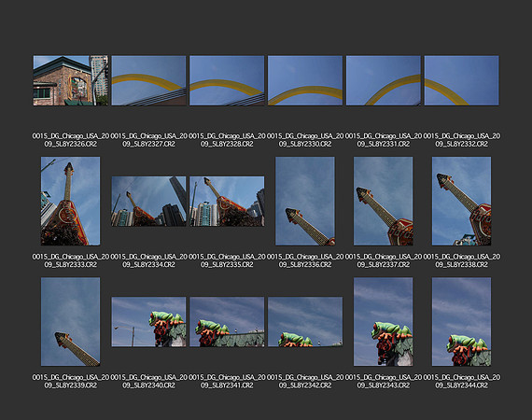
Task: Click the filename label ending 5L8Y2331.CR2
Action: 384,140
